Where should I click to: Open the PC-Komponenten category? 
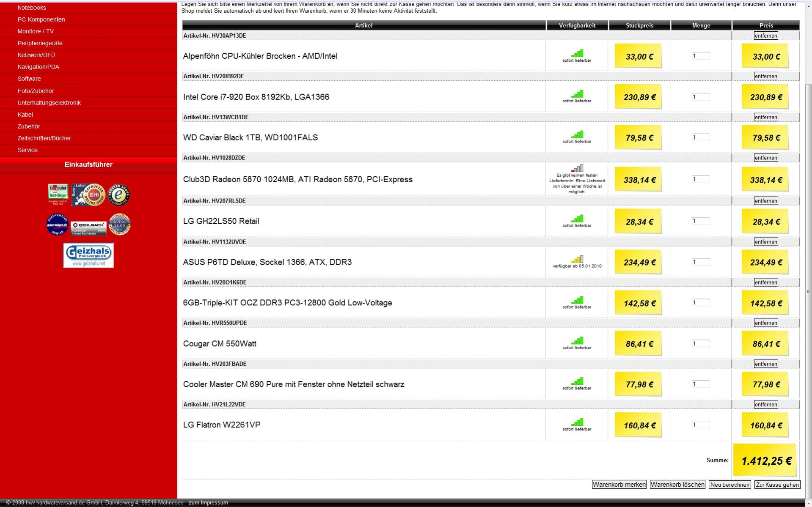[x=41, y=19]
